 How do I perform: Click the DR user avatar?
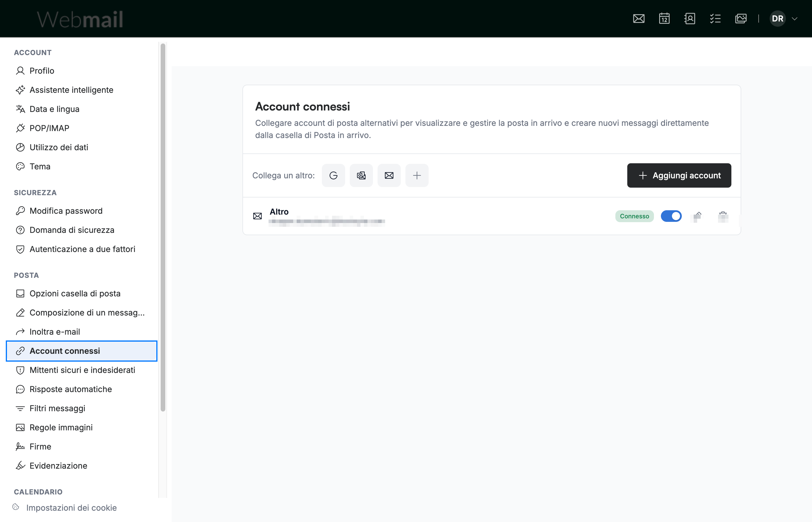point(777,19)
